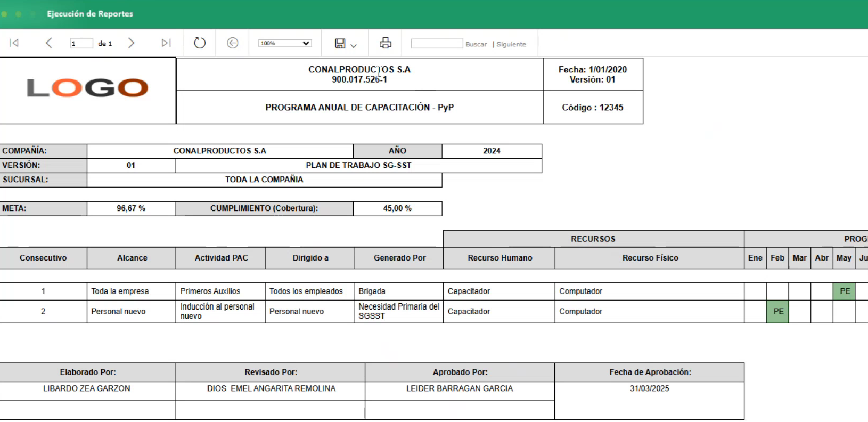Click the Buscar link
Screen dimensions: 868x422
click(476, 44)
